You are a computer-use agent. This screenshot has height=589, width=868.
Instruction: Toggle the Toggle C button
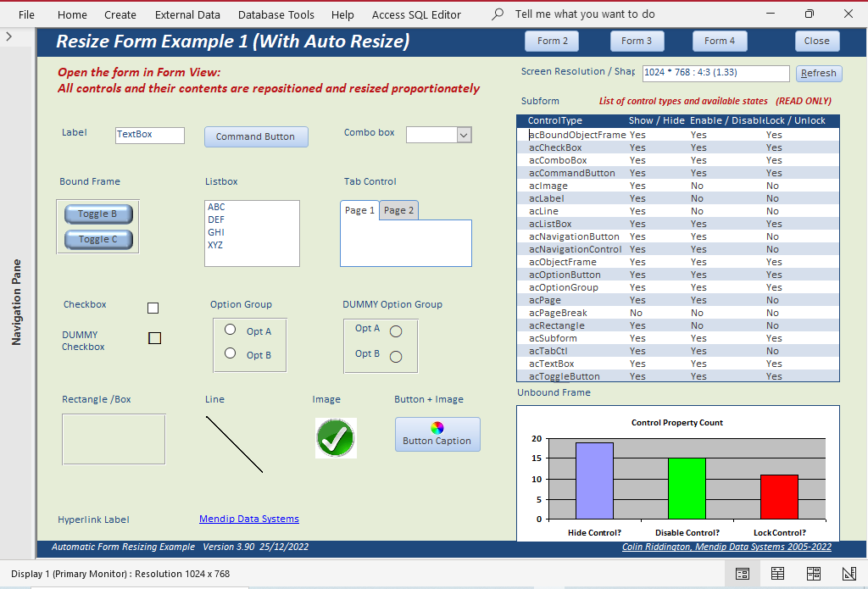(98, 239)
